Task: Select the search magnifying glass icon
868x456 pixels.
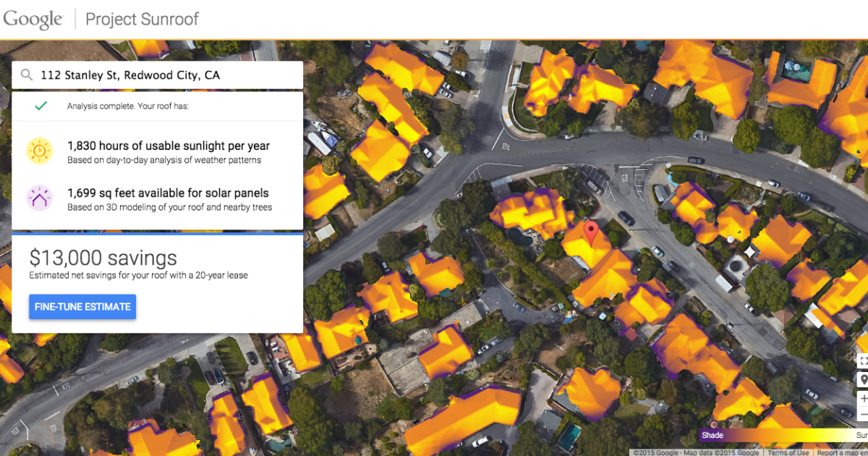Action: pyautogui.click(x=26, y=75)
